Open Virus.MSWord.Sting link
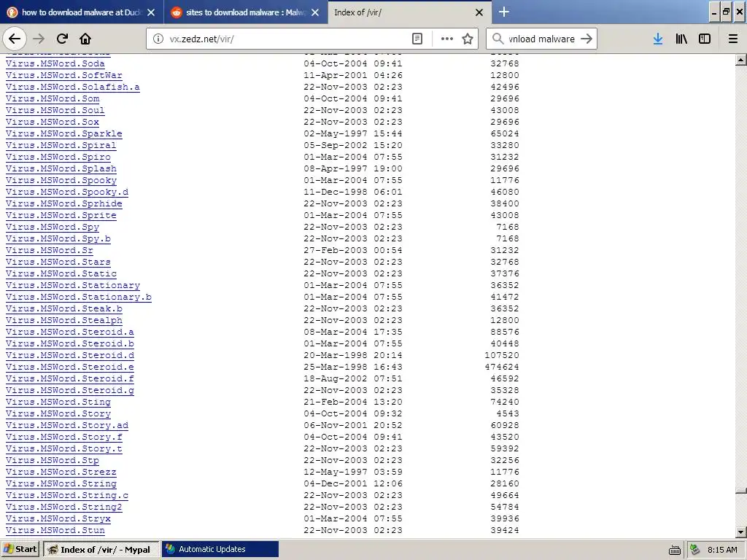 tap(58, 402)
